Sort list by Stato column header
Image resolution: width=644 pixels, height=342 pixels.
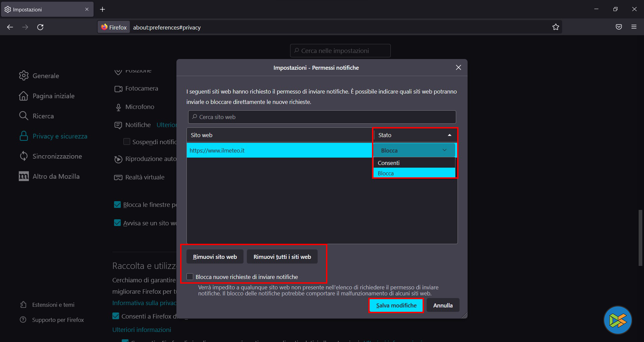415,135
